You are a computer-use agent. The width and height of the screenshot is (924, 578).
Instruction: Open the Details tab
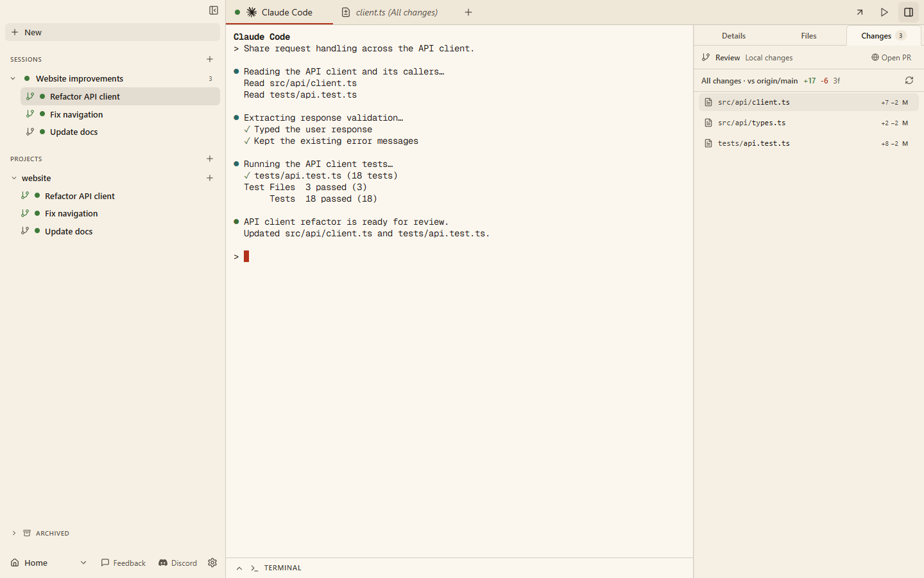(733, 36)
